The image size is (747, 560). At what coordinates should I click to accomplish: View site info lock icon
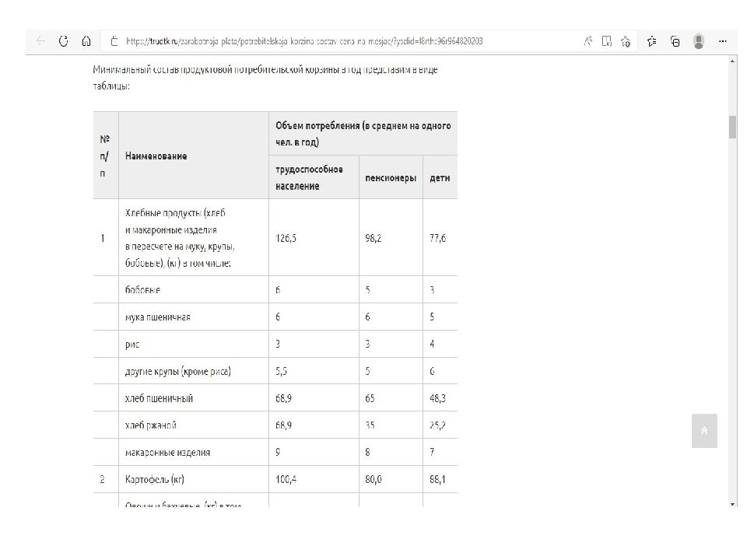click(x=114, y=41)
